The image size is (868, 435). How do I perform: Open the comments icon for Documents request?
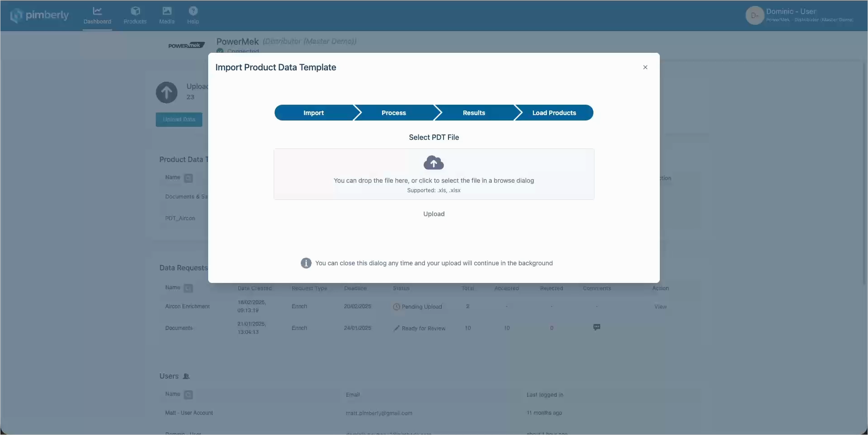597,327
